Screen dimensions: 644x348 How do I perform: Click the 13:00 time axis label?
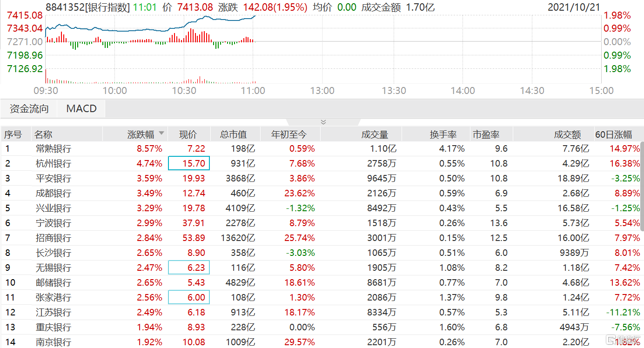pyautogui.click(x=322, y=91)
